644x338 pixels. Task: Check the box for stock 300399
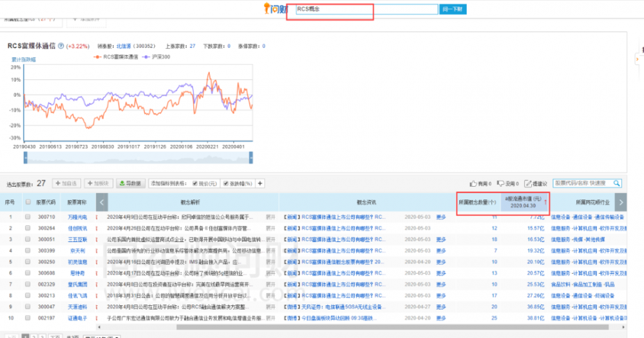coord(28,250)
